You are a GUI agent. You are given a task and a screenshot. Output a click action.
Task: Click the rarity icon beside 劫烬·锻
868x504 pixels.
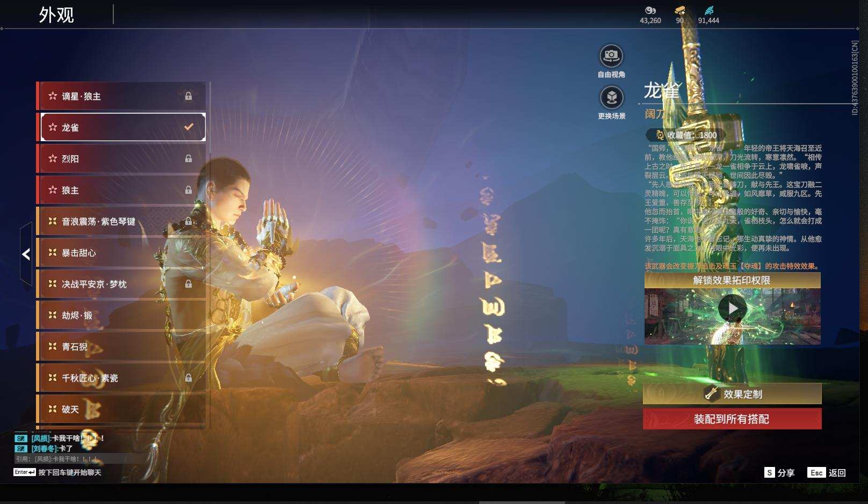(x=53, y=315)
